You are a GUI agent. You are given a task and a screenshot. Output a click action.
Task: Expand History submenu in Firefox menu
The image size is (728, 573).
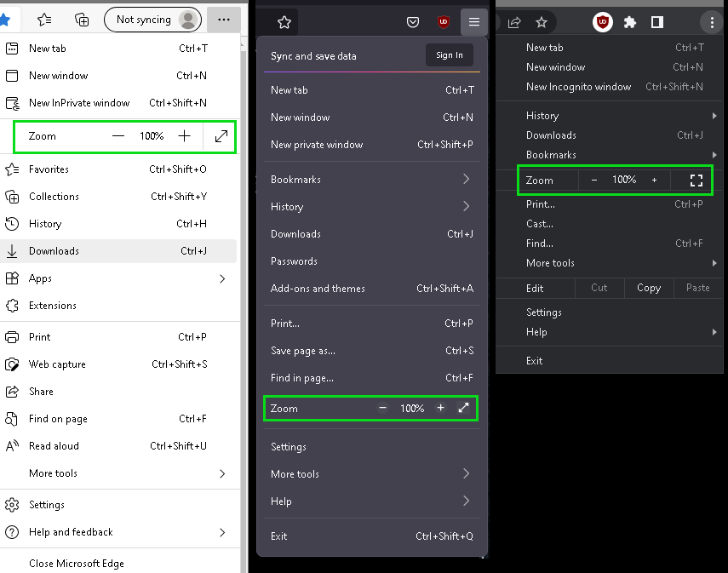371,207
